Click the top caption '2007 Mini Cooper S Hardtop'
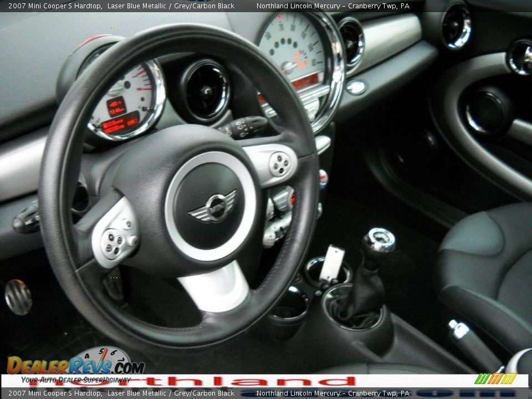This screenshot has height=399, width=532. (x=55, y=6)
